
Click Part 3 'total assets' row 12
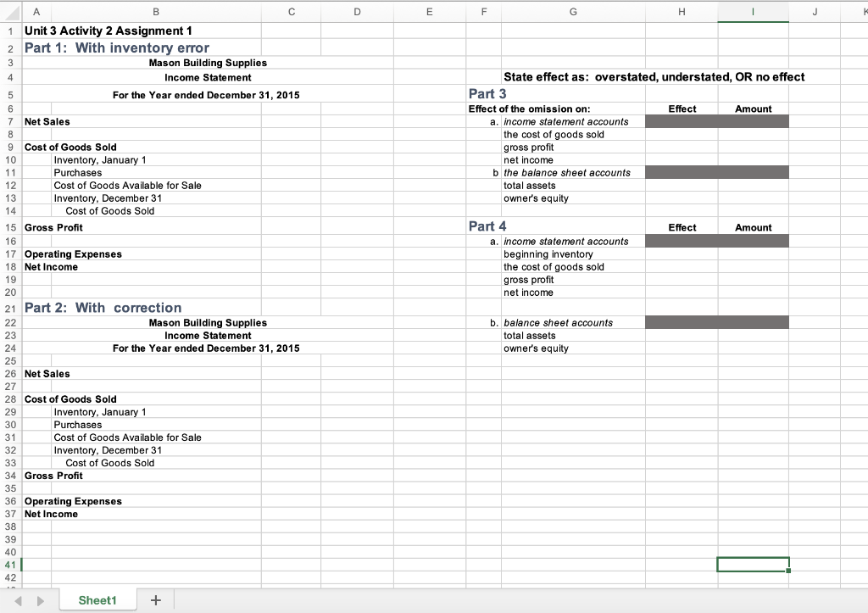point(529,186)
